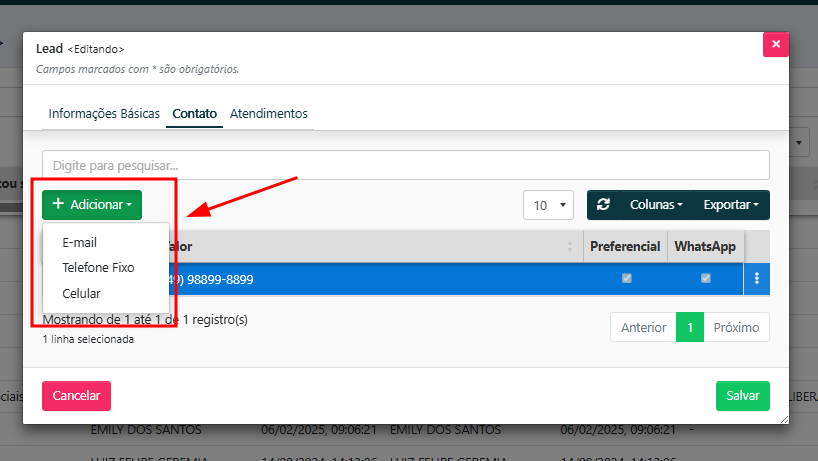Image resolution: width=818 pixels, height=461 pixels.
Task: Open the Colunas dropdown
Action: point(655,205)
